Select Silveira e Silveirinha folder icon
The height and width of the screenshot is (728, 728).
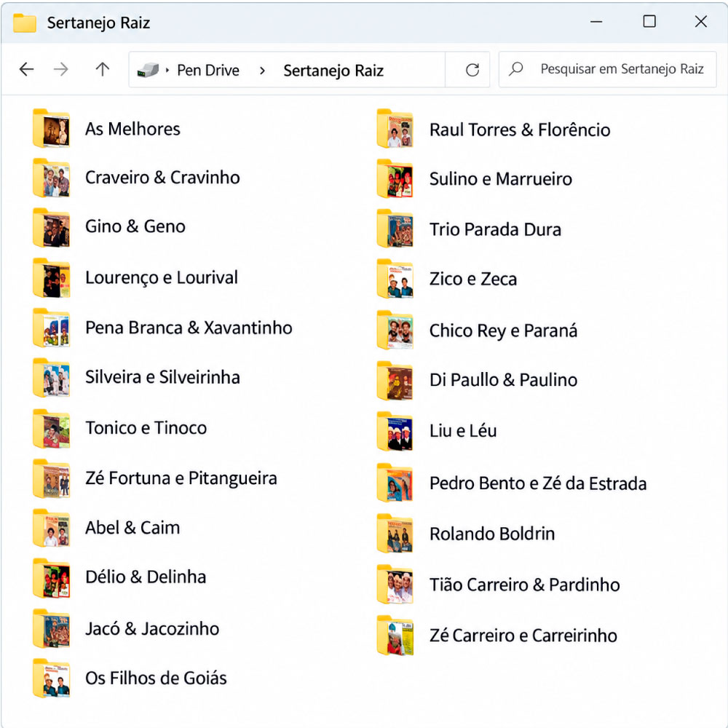coord(51,377)
